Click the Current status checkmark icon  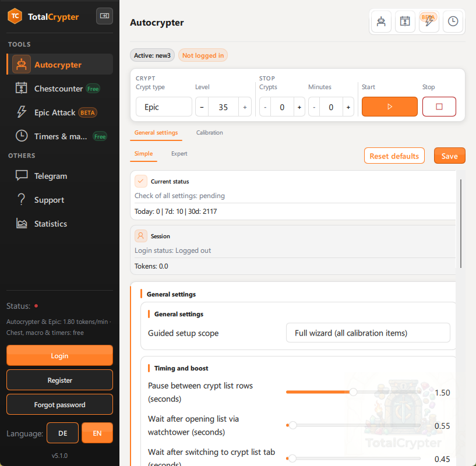(141, 181)
